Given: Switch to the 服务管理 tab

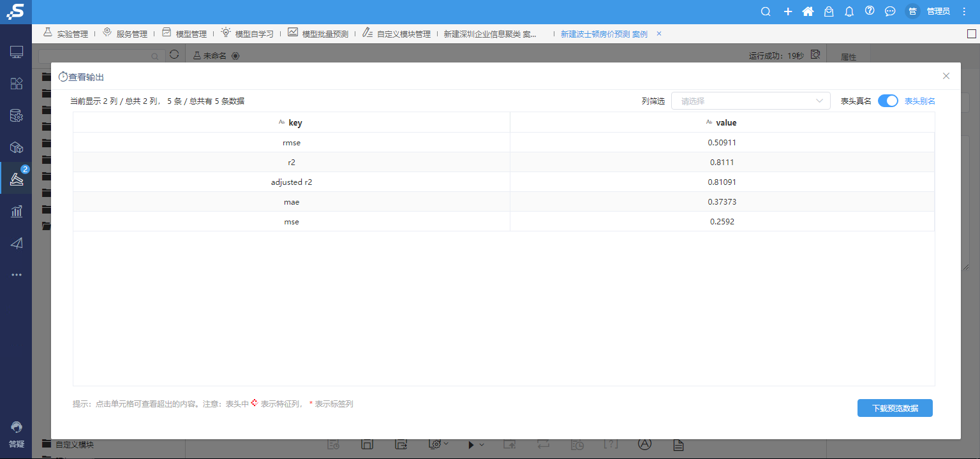Looking at the screenshot, I should click(125, 34).
